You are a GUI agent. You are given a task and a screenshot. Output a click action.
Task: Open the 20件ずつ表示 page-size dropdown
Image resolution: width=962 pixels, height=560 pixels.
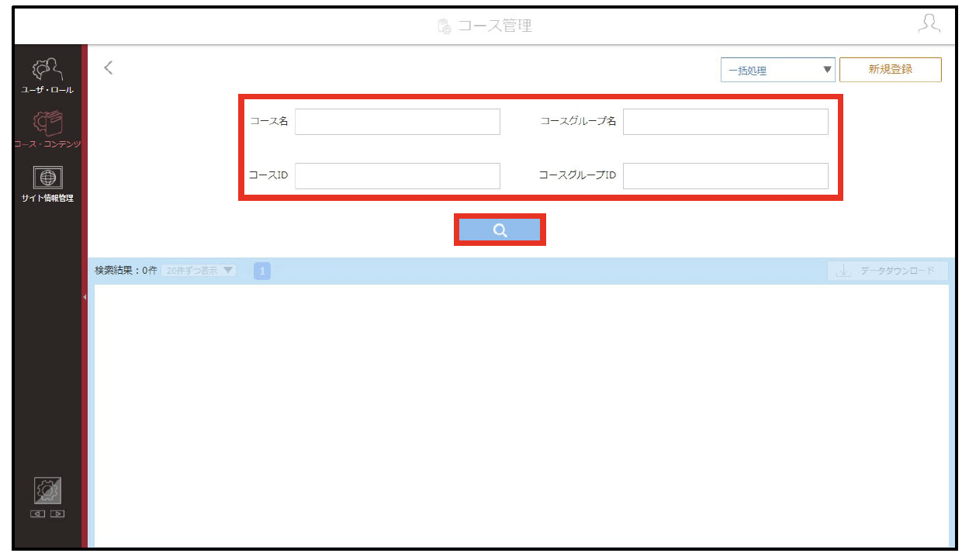[x=199, y=271]
